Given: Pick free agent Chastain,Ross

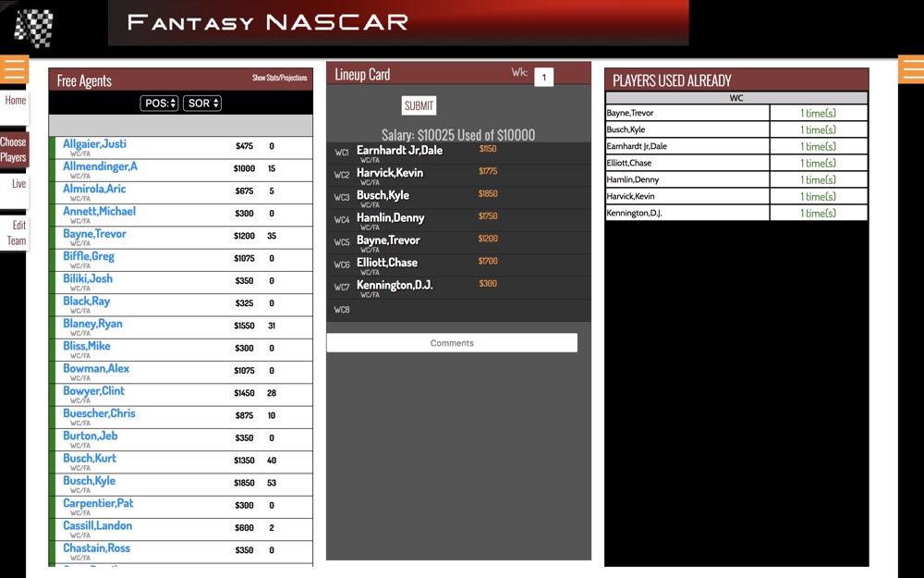Looking at the screenshot, I should [x=97, y=547].
